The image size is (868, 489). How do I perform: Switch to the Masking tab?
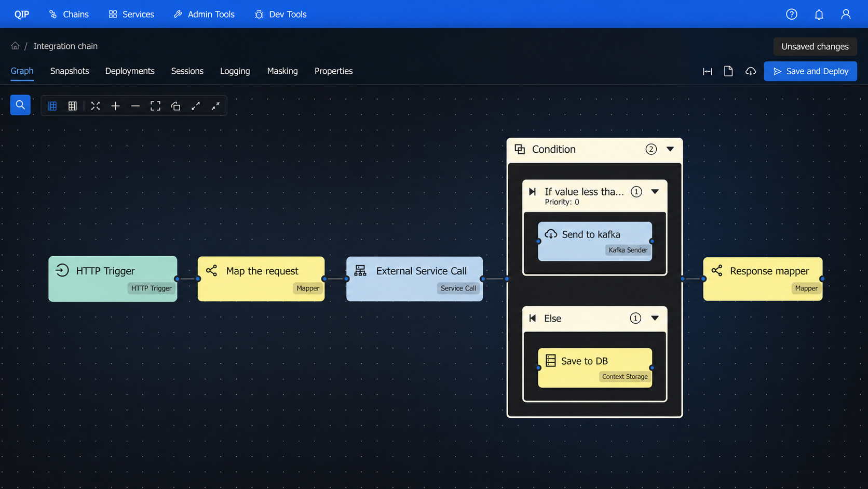[282, 71]
